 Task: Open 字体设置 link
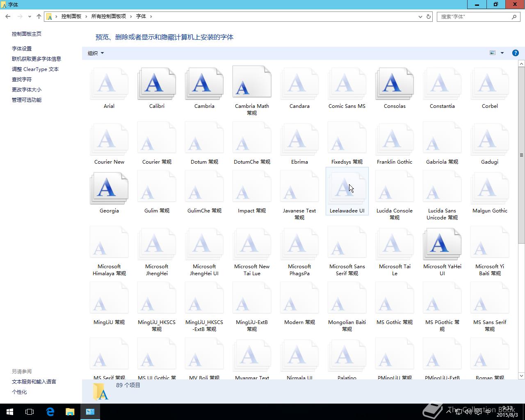[22, 48]
